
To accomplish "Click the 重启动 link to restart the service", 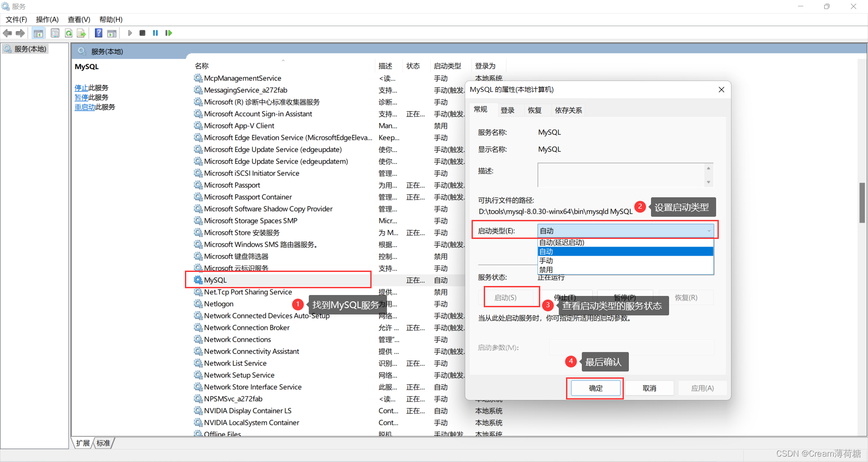I will tap(85, 107).
